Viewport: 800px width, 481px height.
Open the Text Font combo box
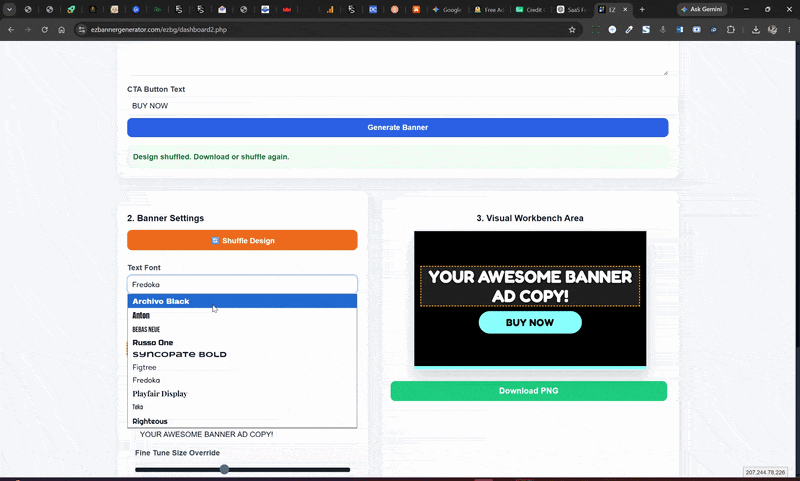[x=242, y=284]
